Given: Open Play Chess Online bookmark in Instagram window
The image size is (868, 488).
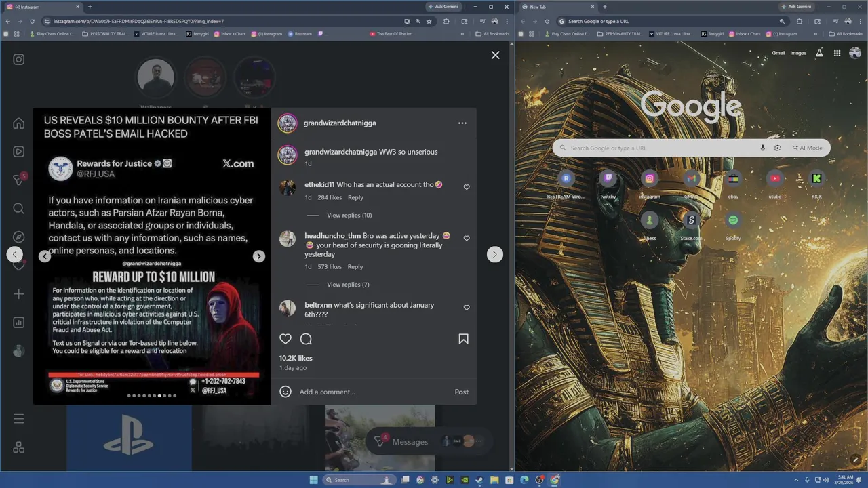Looking at the screenshot, I should tap(52, 34).
